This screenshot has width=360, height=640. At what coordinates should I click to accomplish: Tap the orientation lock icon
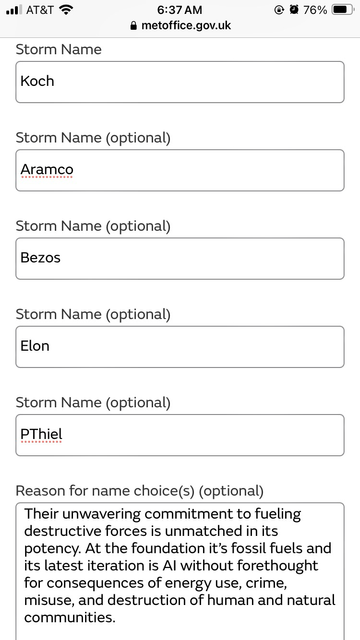[279, 10]
